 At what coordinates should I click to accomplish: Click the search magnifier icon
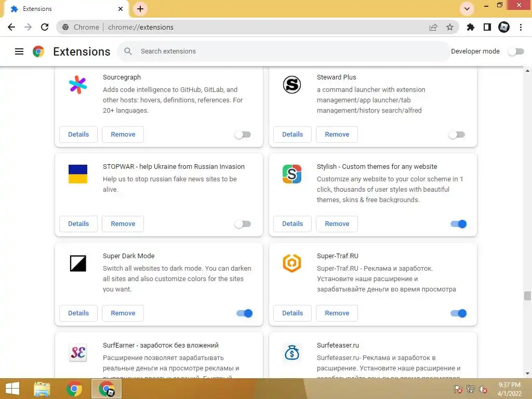pos(128,51)
